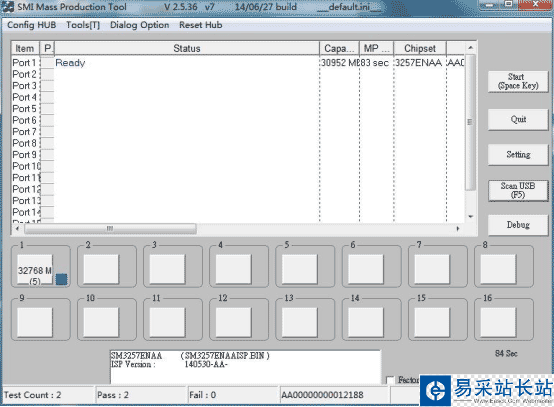Tick the Factory checkbox
The width and height of the screenshot is (554, 407).
[390, 380]
